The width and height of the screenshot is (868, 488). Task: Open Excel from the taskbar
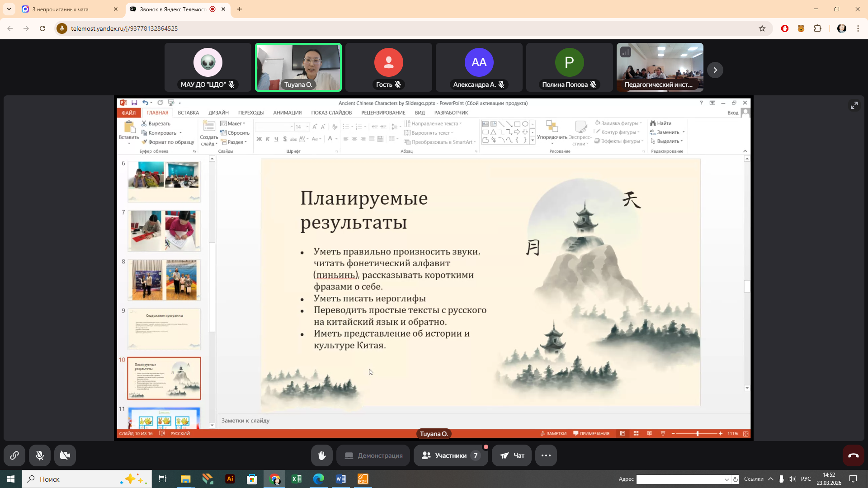(x=297, y=479)
